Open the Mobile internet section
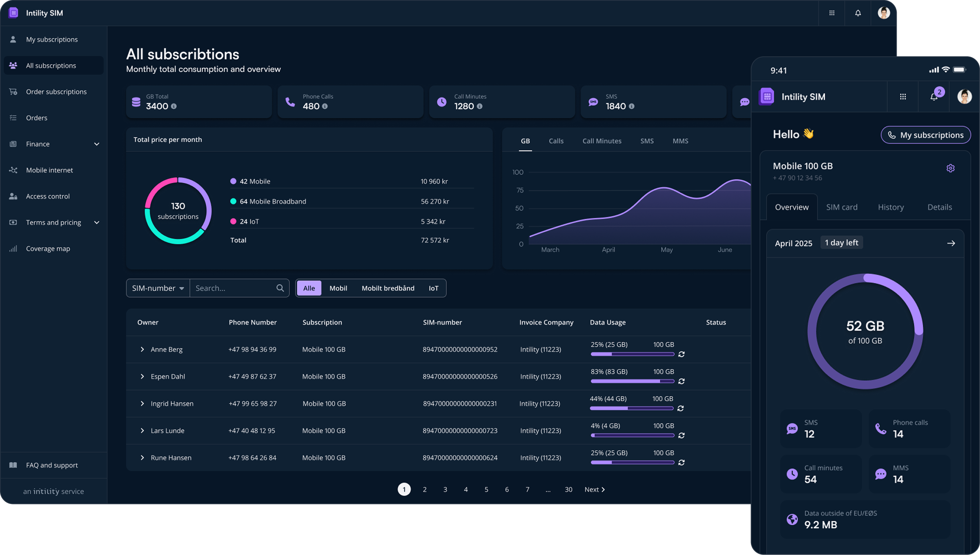 (x=49, y=170)
